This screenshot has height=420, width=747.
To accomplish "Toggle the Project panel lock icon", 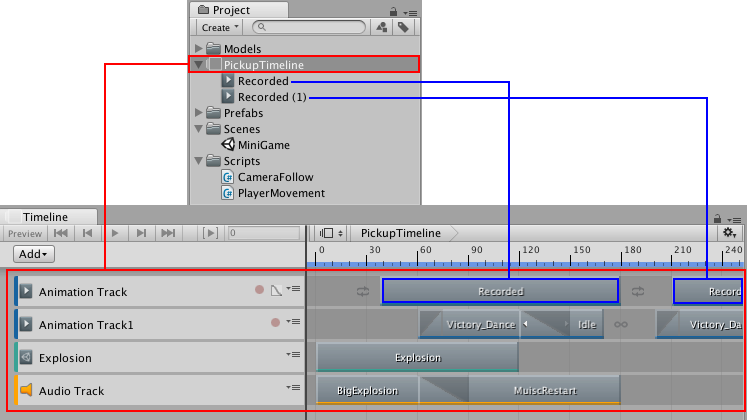I will [393, 11].
